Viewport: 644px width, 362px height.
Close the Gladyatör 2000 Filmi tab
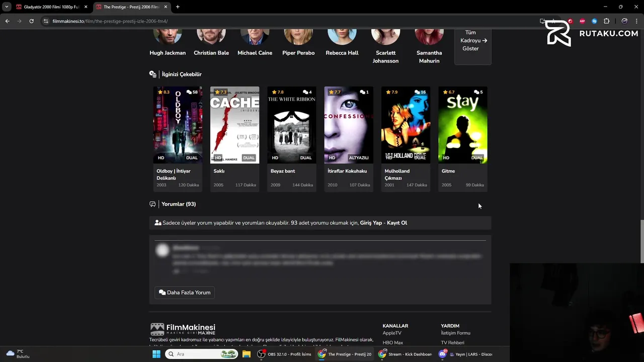(86, 7)
